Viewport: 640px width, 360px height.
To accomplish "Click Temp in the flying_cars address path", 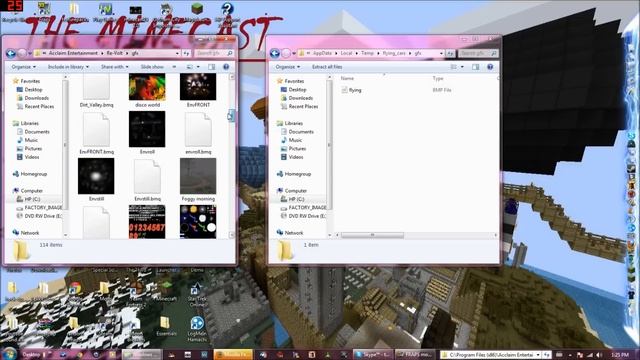I will click(367, 53).
